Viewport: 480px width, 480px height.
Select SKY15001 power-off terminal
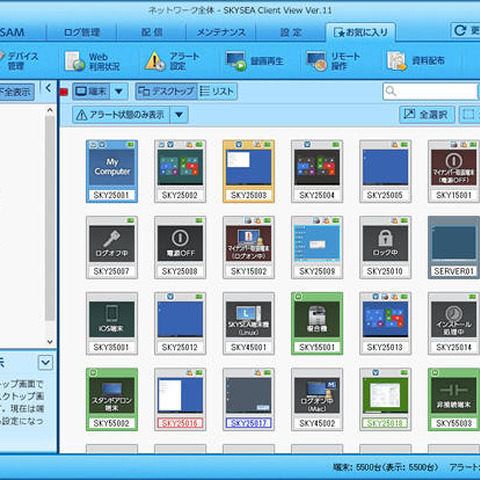454,171
